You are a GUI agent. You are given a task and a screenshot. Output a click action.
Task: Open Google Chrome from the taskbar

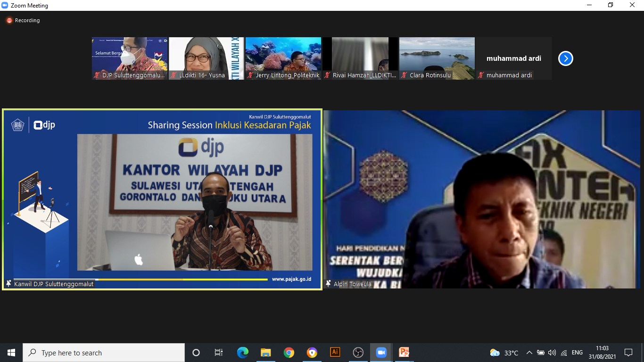[289, 353]
